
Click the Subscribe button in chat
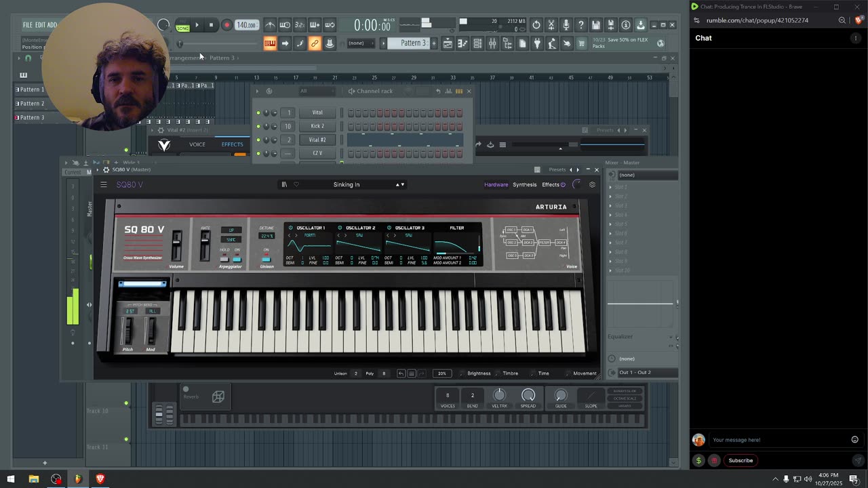[x=741, y=460]
